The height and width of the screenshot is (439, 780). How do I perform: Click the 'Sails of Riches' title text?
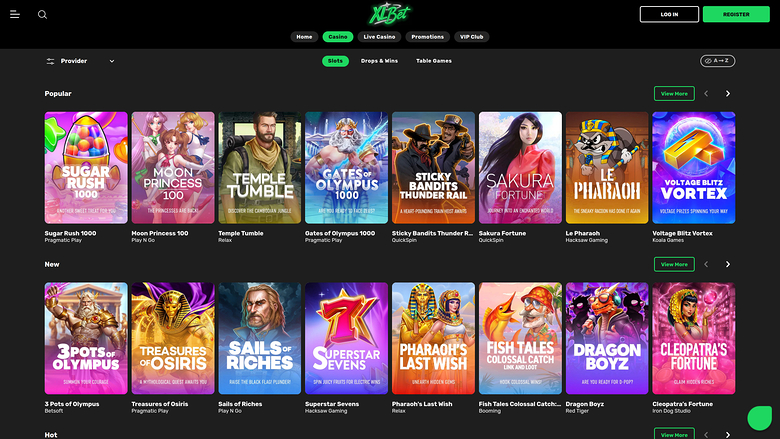[x=240, y=404]
